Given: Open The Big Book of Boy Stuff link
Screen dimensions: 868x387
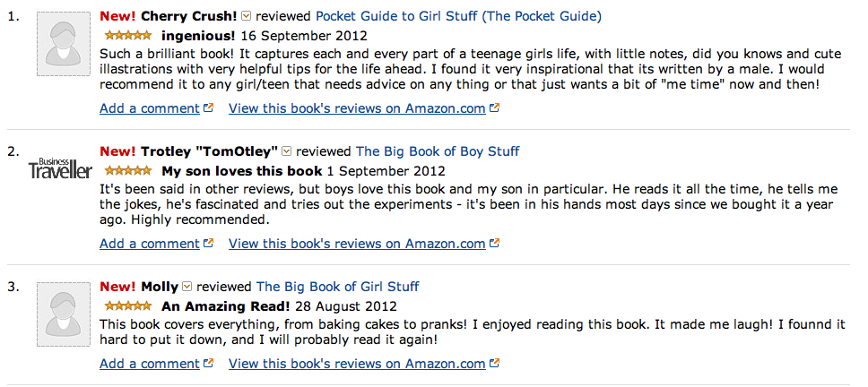Looking at the screenshot, I should (x=438, y=151).
